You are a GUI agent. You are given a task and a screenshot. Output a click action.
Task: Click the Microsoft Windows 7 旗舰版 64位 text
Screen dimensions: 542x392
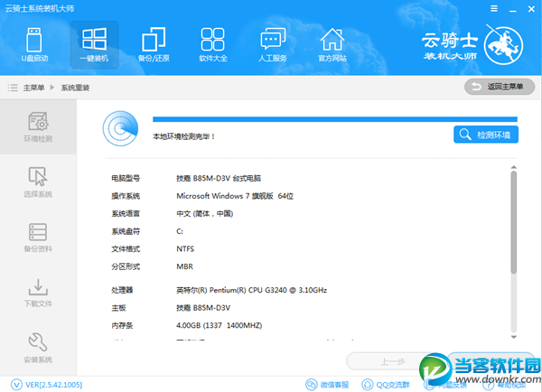[x=235, y=196]
